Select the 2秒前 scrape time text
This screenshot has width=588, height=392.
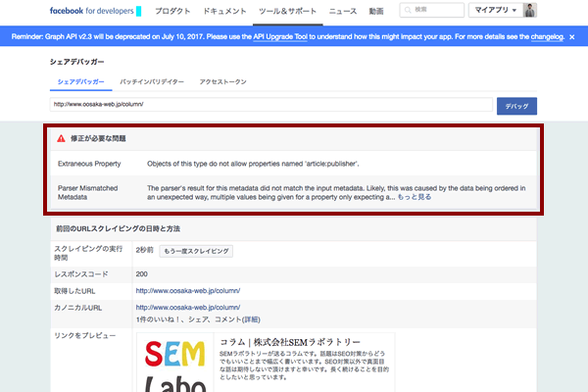pos(144,250)
